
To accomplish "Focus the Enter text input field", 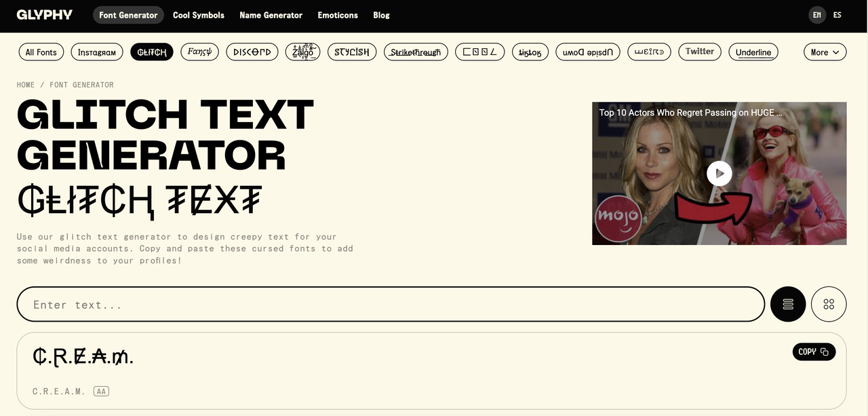I will point(391,304).
